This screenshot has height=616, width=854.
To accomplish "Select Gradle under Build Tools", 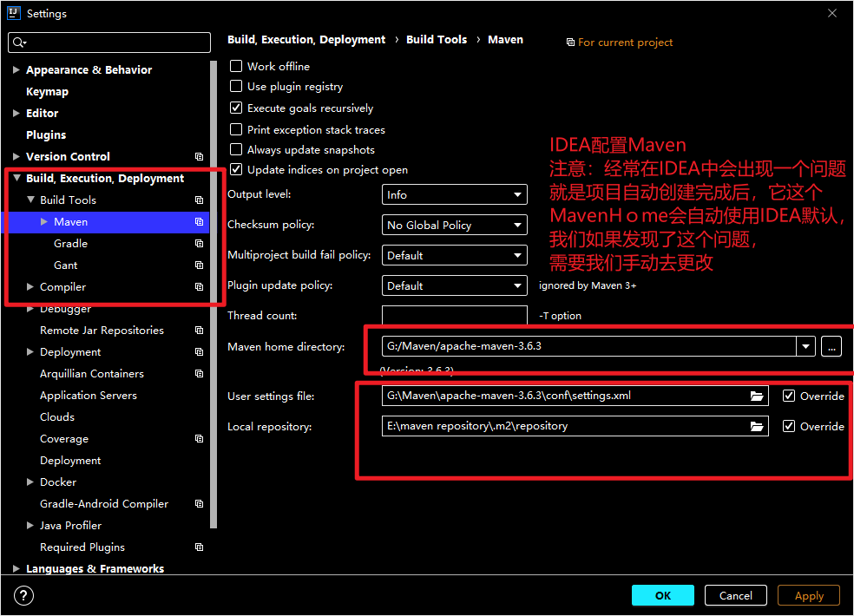I will pos(71,244).
